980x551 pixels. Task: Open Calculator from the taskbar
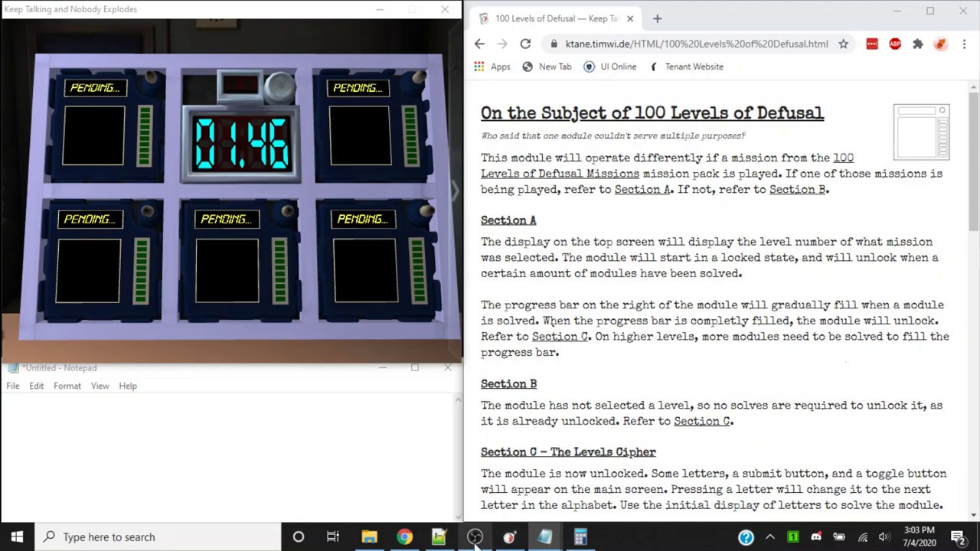(580, 536)
